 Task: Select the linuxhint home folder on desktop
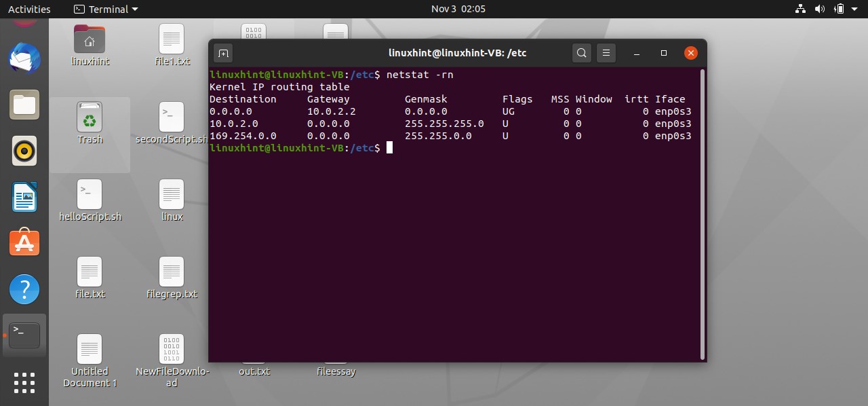pyautogui.click(x=90, y=45)
